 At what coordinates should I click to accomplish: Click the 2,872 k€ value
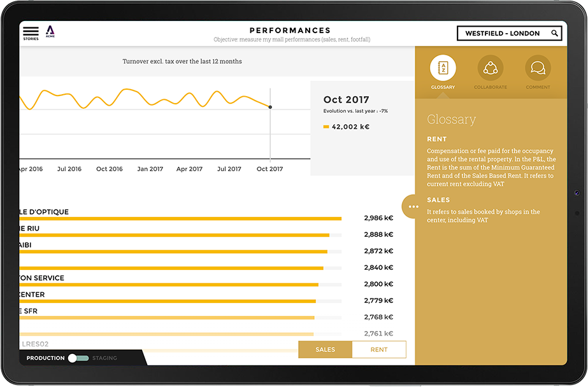click(x=378, y=251)
